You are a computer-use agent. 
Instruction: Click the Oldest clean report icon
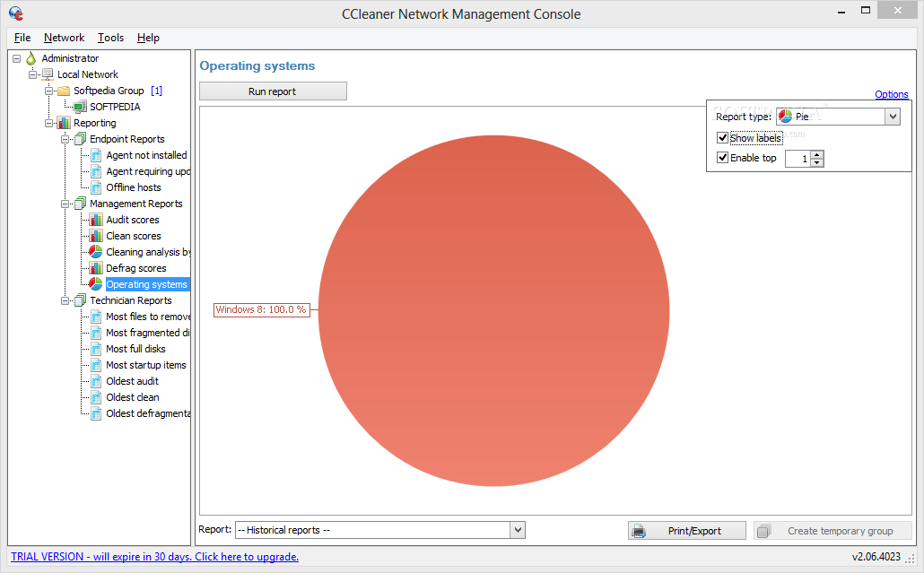tap(96, 397)
